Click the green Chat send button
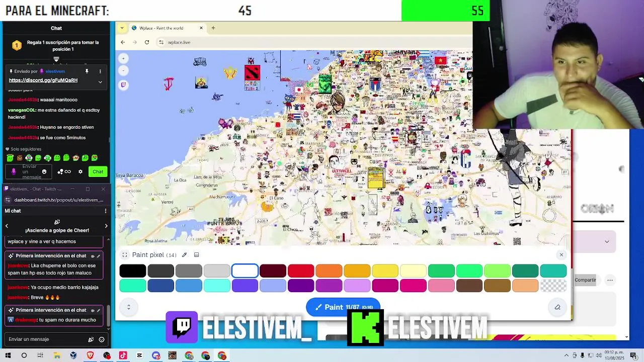This screenshot has width=644, height=362. point(98,172)
